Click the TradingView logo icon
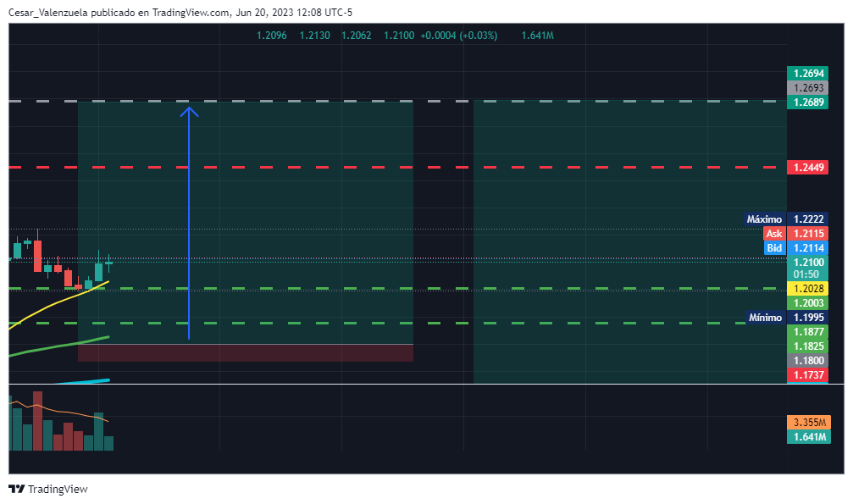Viewport: 853px width, 504px height. click(17, 489)
